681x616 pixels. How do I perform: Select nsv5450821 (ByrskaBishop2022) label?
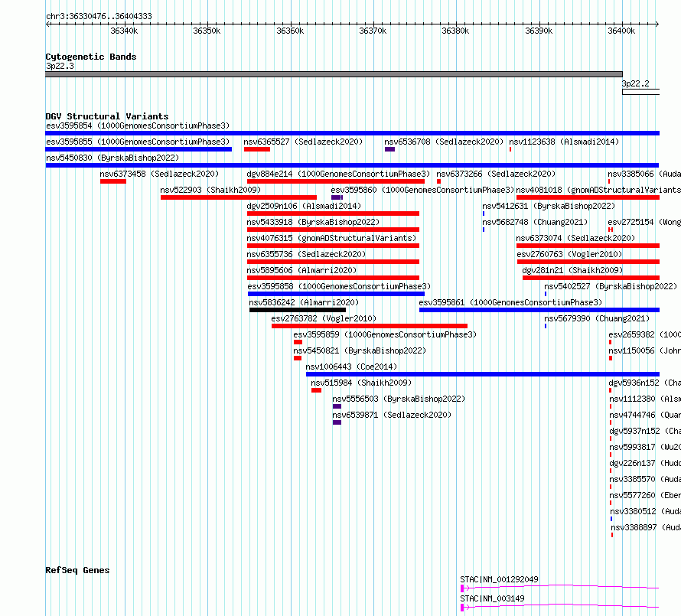point(360,351)
